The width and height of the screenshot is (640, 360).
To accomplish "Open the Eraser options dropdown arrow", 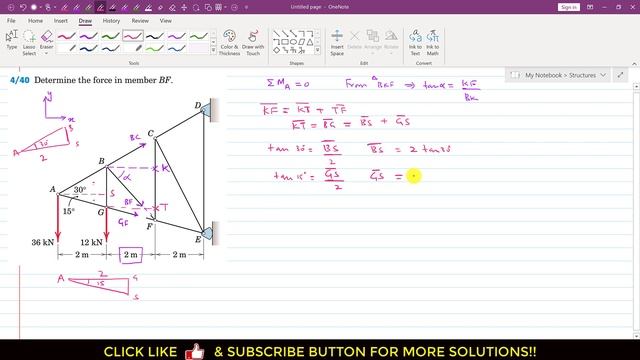I will [x=47, y=53].
